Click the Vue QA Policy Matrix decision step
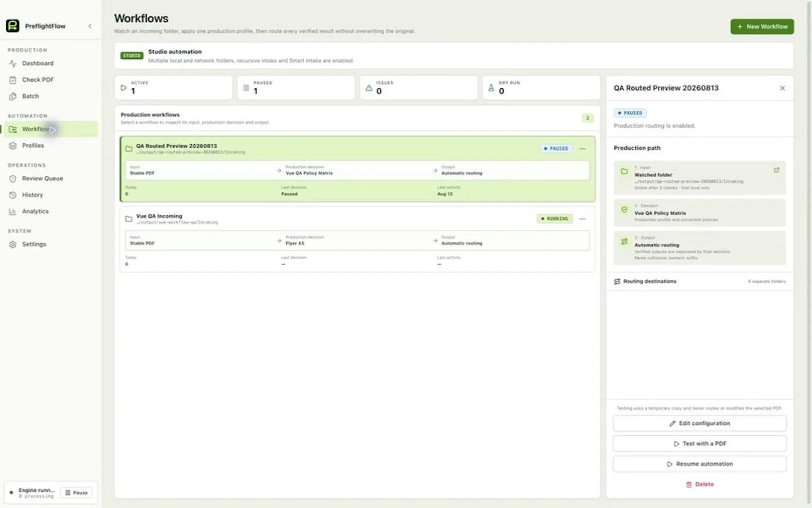This screenshot has width=812, height=508. [700, 212]
